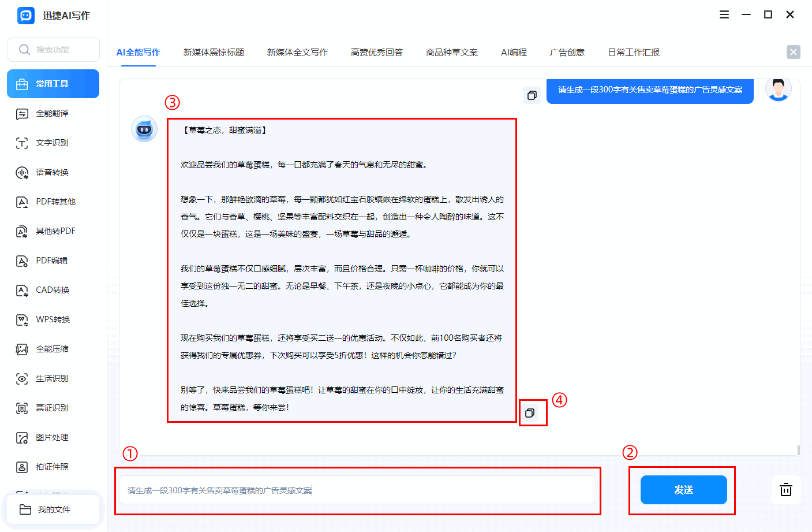Open the 文字识别 text recognition tool
Screen dimensions: 812x532
(52, 143)
